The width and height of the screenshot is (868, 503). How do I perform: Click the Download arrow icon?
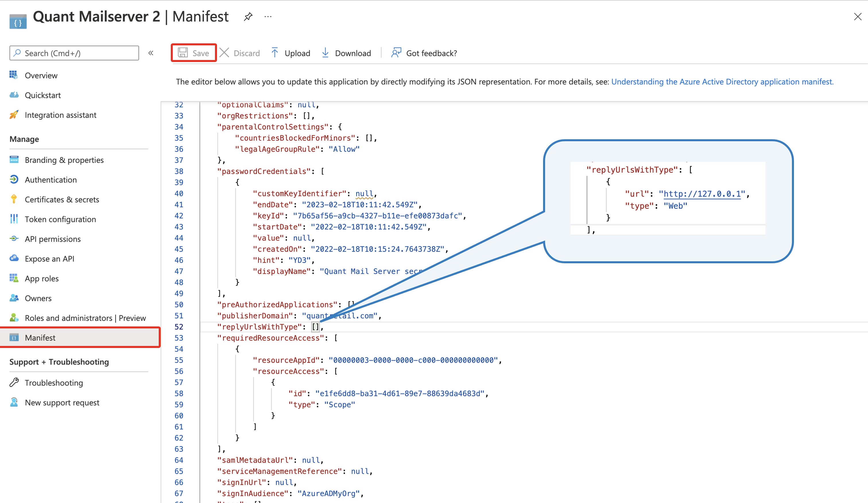(325, 53)
